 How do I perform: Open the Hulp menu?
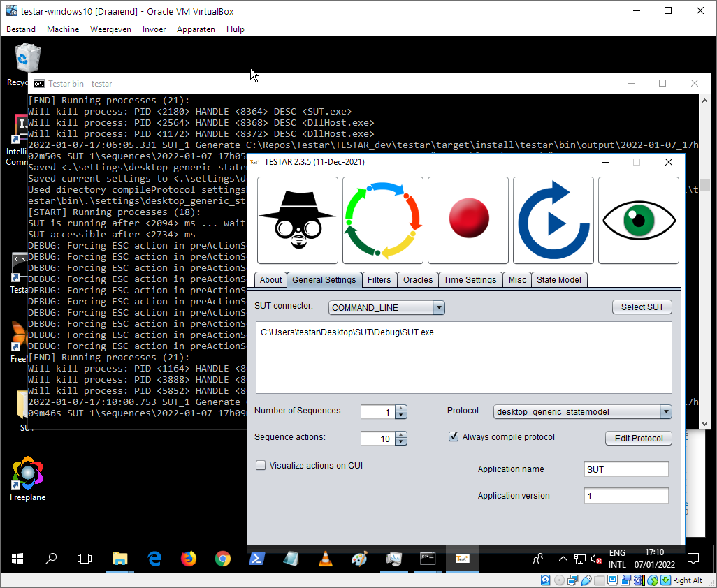[236, 29]
